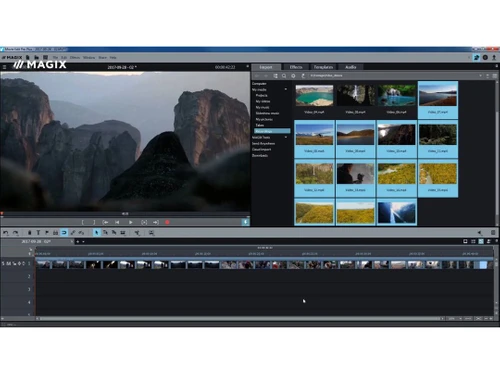The width and height of the screenshot is (500, 375).
Task: Open the preview monitor hamburger menu
Action: coord(4,67)
